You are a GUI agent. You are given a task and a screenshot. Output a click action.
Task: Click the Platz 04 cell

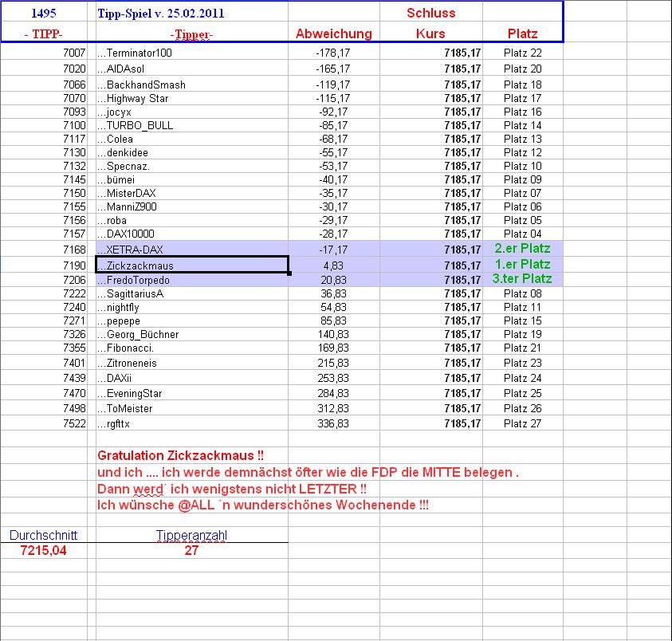(x=522, y=234)
